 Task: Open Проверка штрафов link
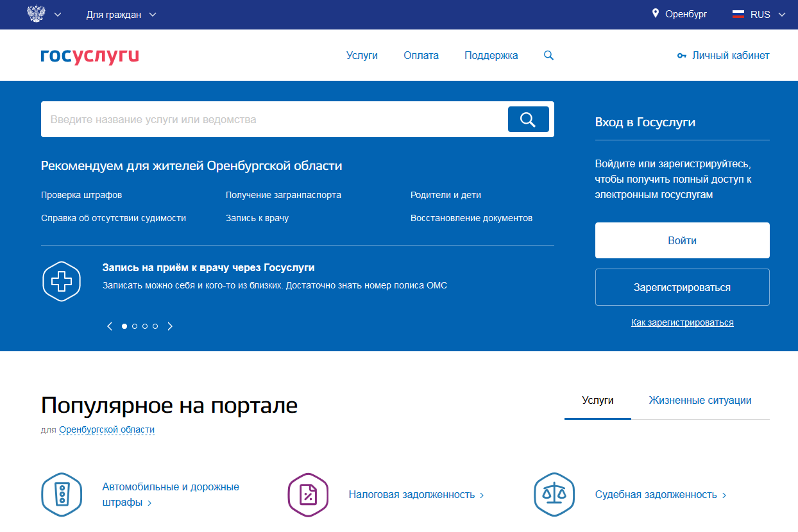pyautogui.click(x=81, y=195)
